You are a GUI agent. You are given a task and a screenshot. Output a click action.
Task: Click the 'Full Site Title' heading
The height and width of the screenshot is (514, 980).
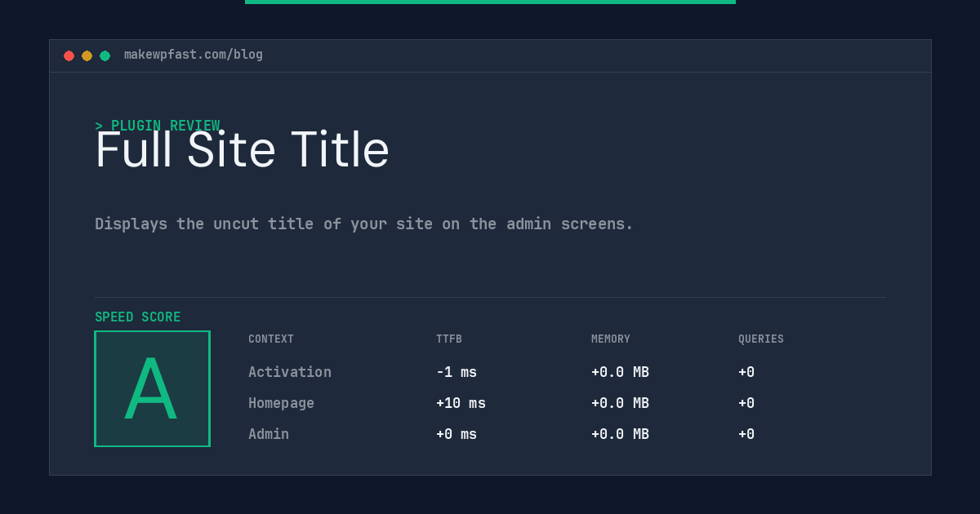[x=243, y=150]
